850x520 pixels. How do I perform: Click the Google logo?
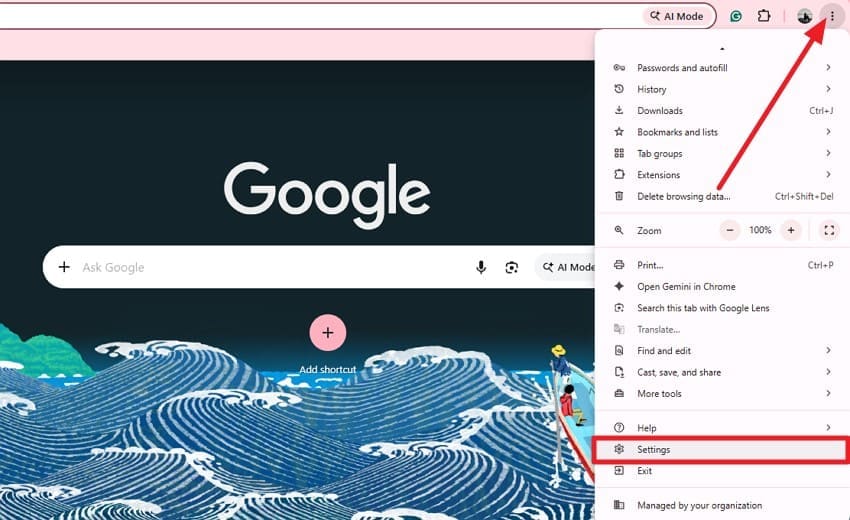click(x=327, y=194)
